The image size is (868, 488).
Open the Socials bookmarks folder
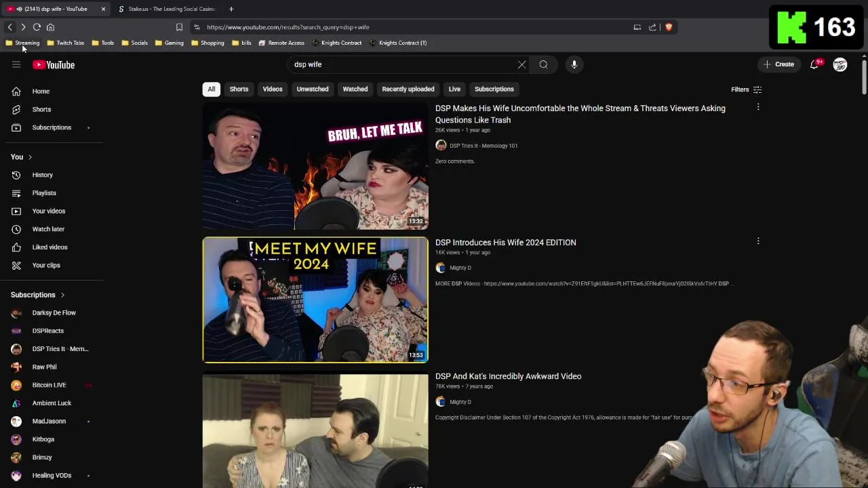click(x=134, y=43)
